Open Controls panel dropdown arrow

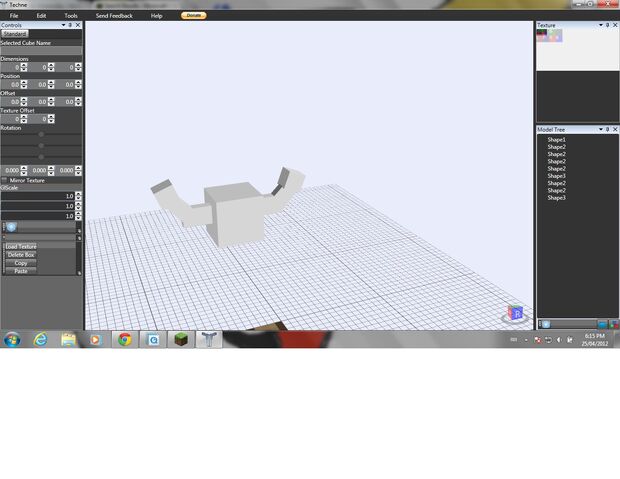click(x=63, y=25)
